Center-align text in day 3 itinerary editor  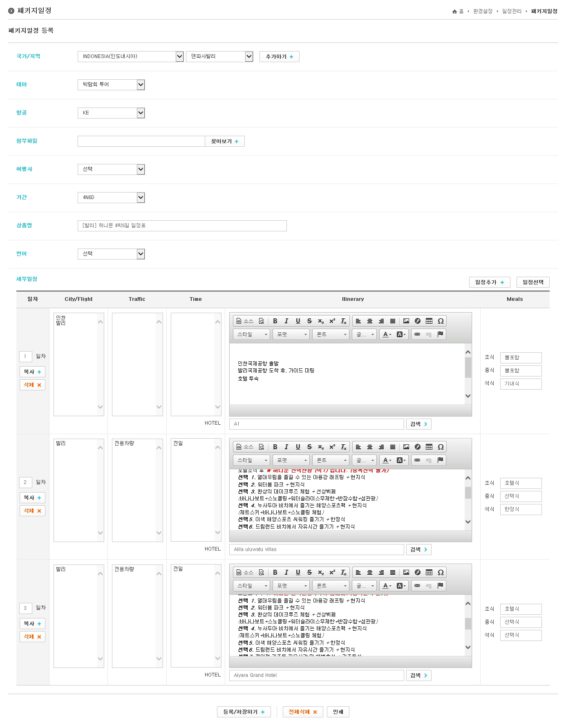click(x=370, y=573)
